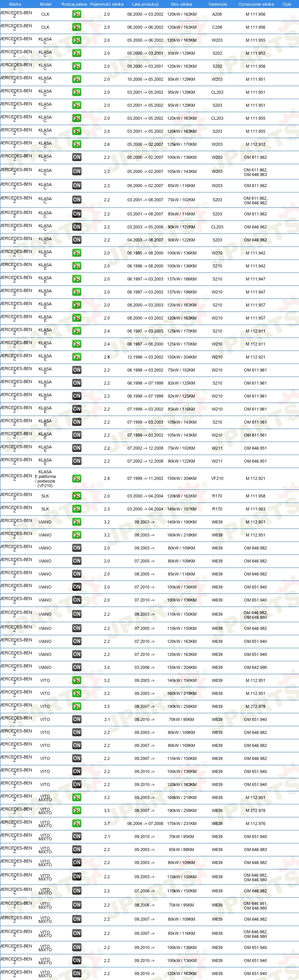299x980 pixels.
Task: Select engine code M 111.983
Action: tap(255, 509)
